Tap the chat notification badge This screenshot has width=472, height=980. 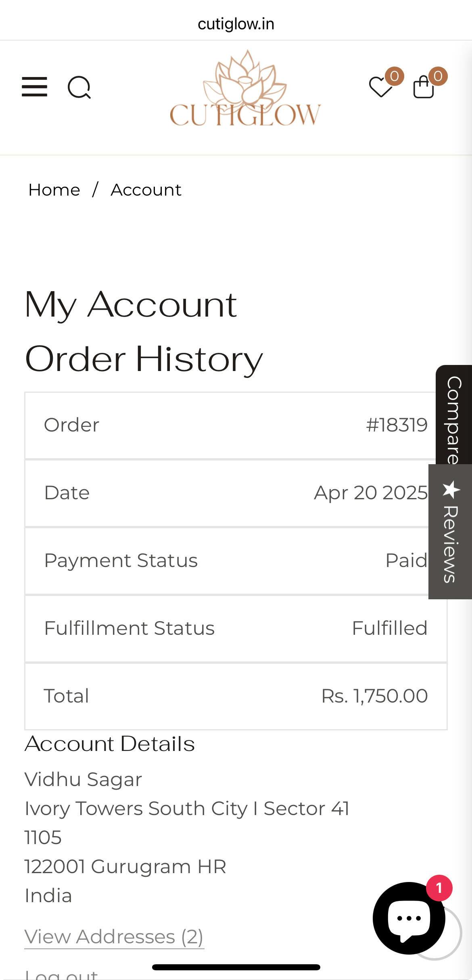pos(439,888)
